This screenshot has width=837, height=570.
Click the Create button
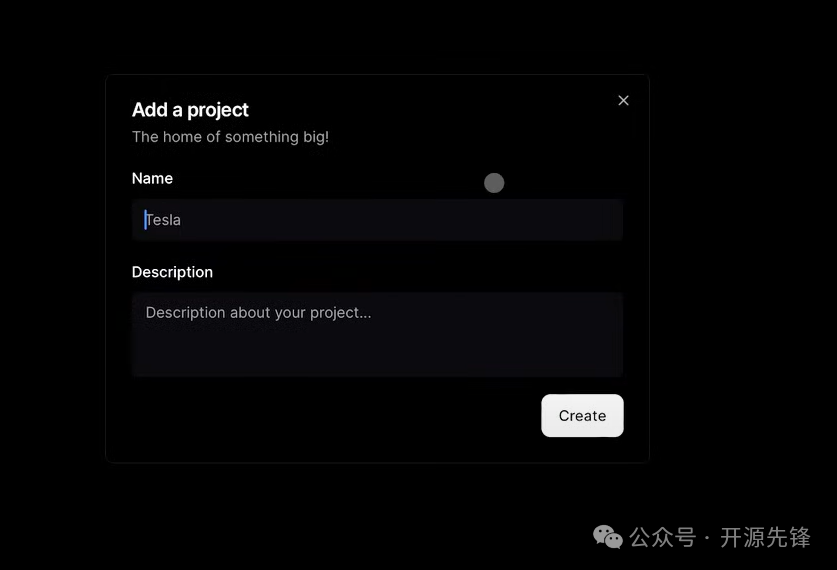[x=582, y=416]
